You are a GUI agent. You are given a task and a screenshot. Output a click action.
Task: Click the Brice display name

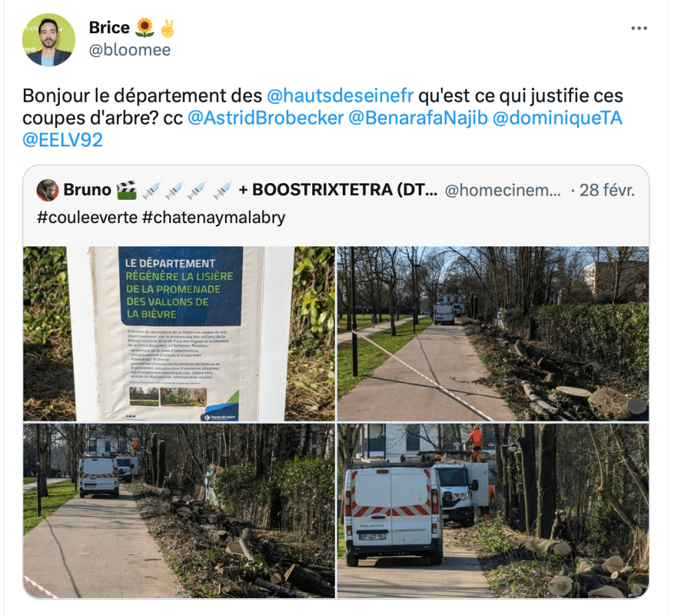[109, 28]
